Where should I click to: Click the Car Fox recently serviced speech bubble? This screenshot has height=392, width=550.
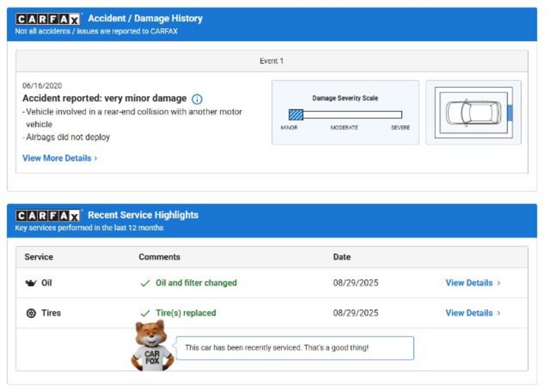coord(295,348)
